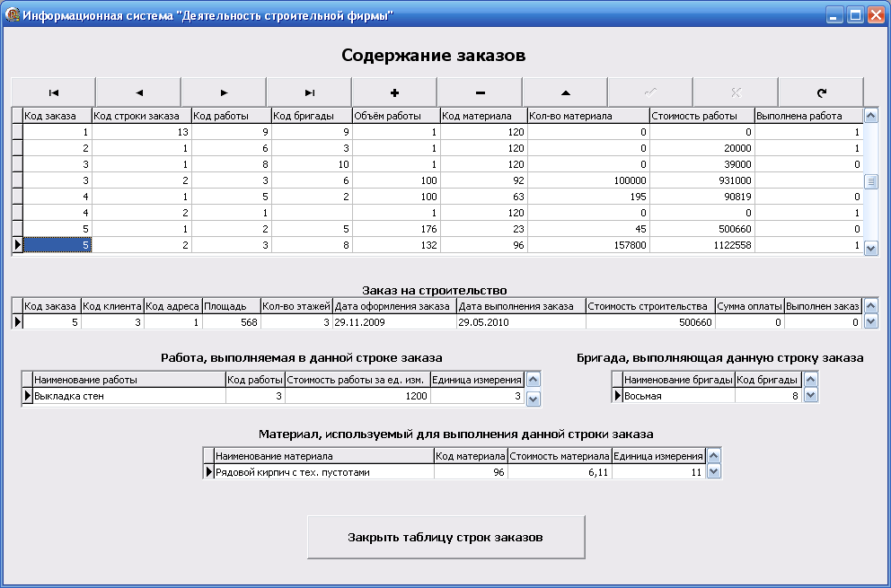This screenshot has height=588, width=891.
Task: Select unit price cell 1200
Action: click(x=357, y=396)
